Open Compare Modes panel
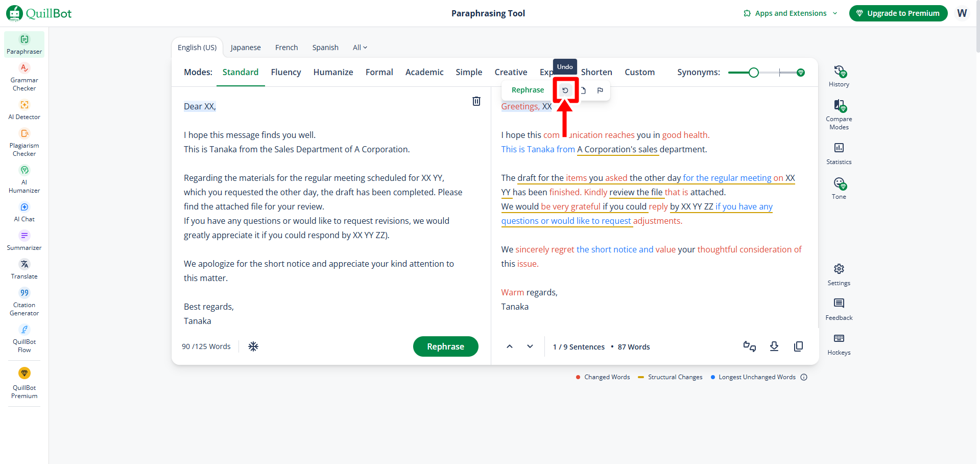 839,115
